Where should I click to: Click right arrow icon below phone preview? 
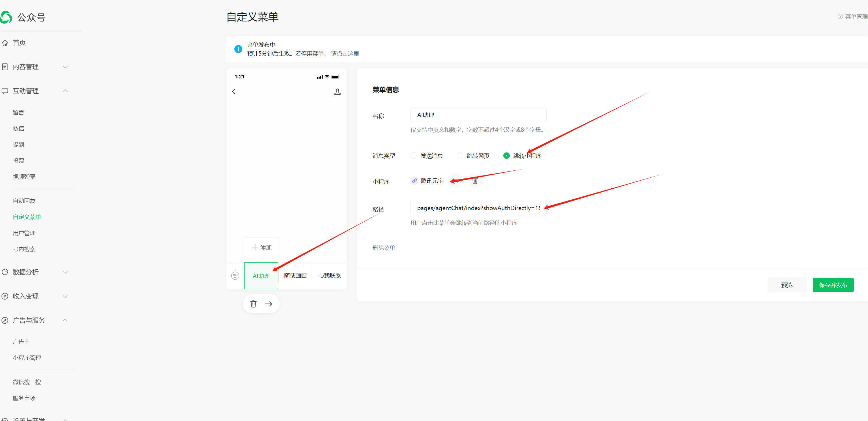click(269, 304)
